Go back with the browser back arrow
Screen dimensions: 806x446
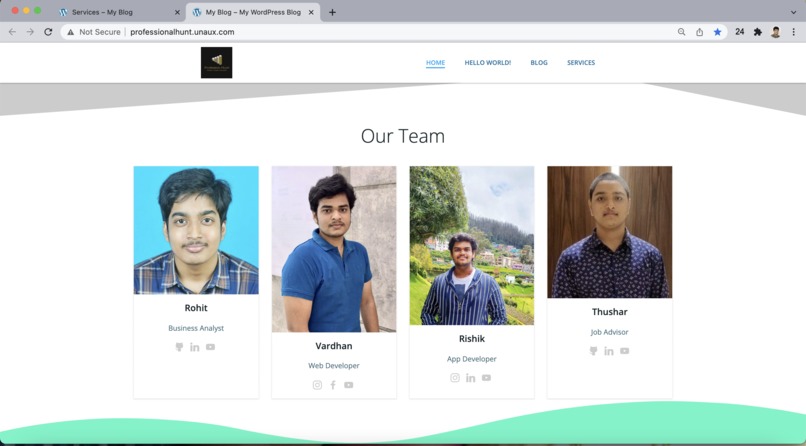click(12, 32)
